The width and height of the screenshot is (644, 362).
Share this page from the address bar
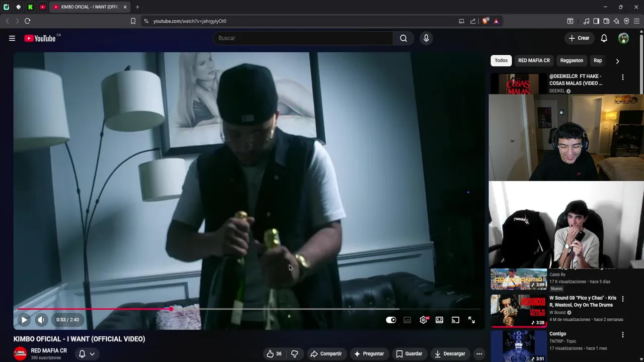(473, 21)
